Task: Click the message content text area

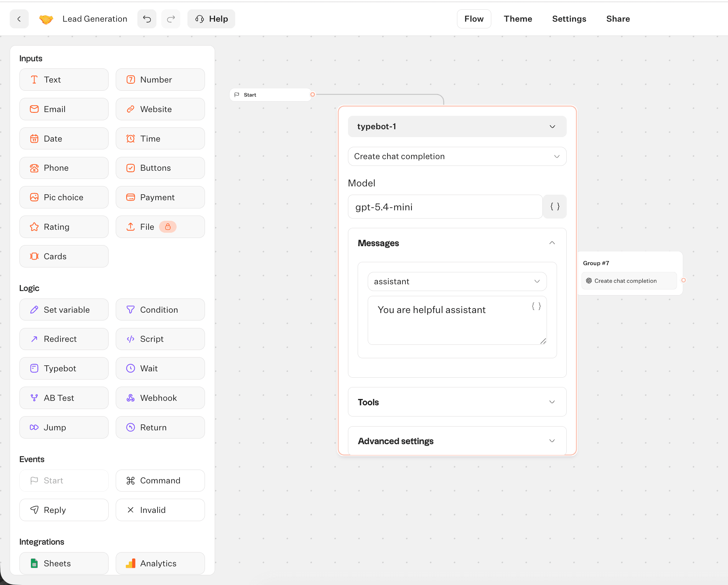Action: pyautogui.click(x=457, y=320)
